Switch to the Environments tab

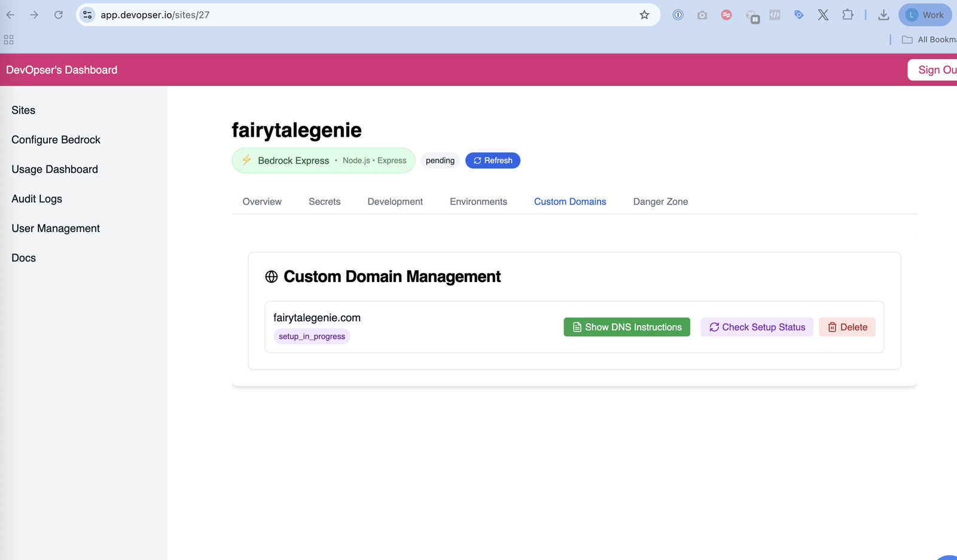(478, 201)
